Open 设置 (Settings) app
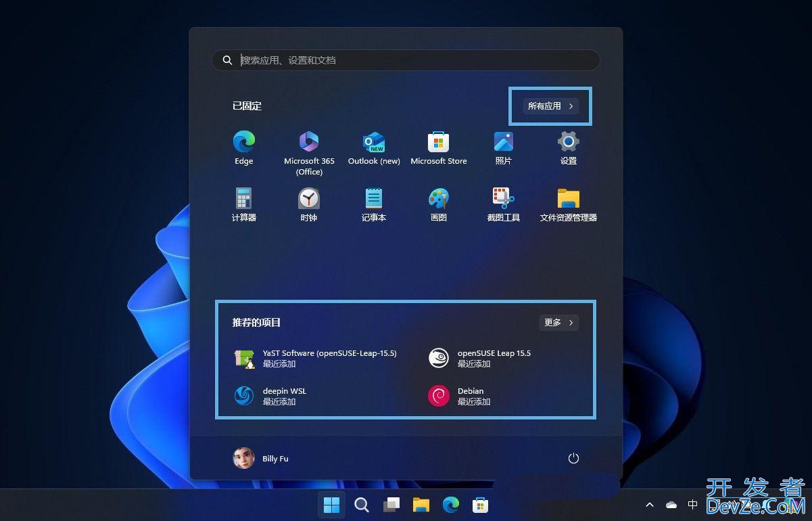Viewport: 812px width, 521px height. 569,148
